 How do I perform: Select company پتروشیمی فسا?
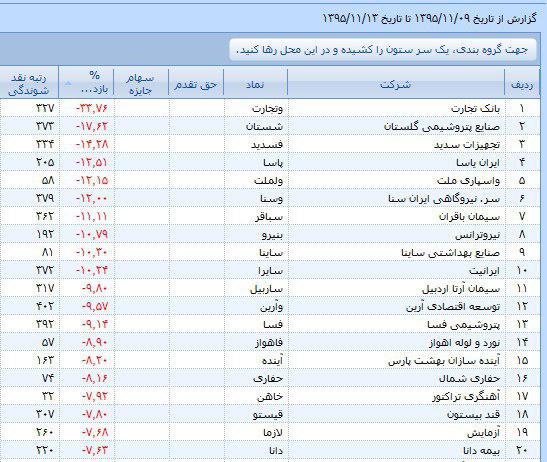coord(463,325)
